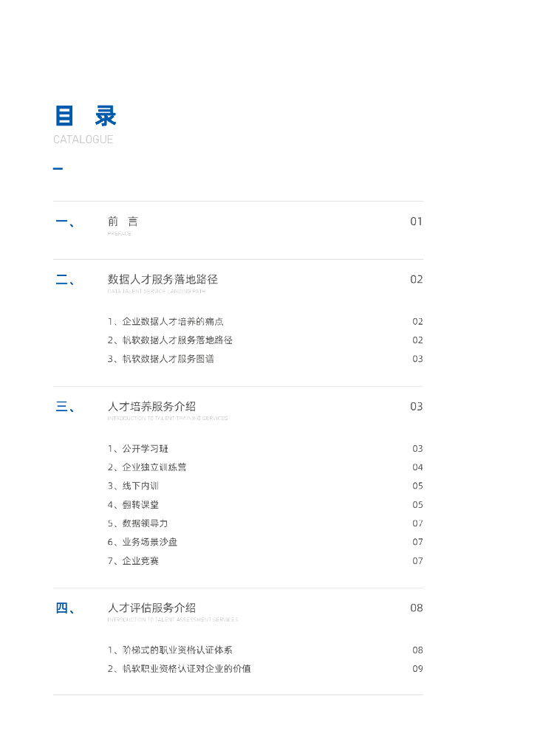Jump to 人才评估服务介绍 section
Image resolution: width=557 pixels, height=756 pixels.
(x=151, y=608)
